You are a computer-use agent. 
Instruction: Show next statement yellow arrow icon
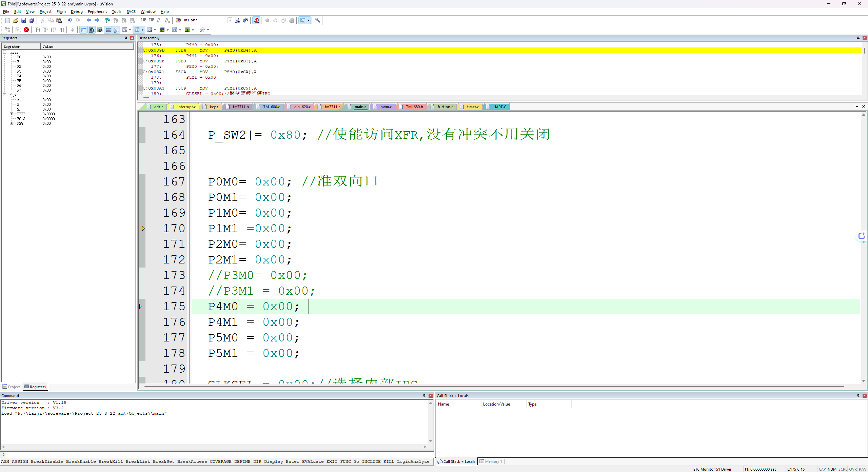point(72,30)
